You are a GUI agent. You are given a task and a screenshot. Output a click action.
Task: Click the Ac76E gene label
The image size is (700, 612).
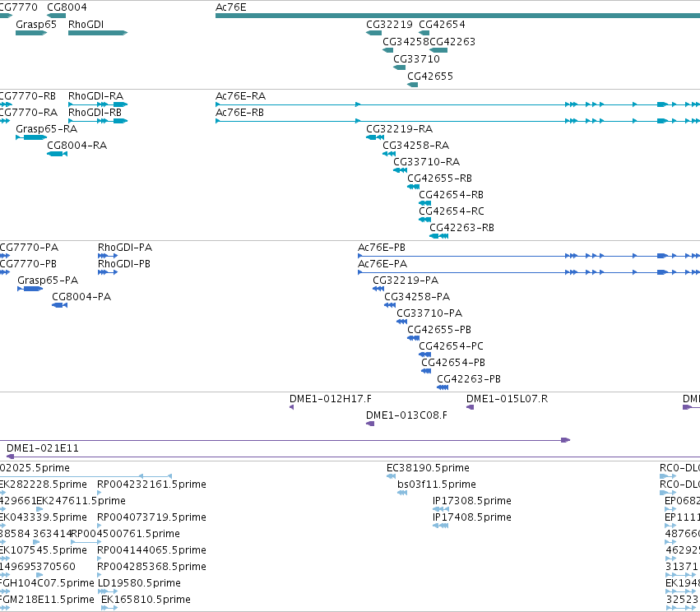tap(231, 7)
